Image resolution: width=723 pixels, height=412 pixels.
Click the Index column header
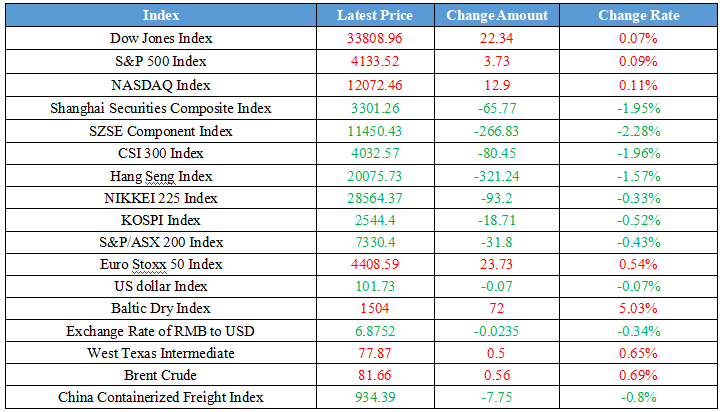click(x=162, y=16)
